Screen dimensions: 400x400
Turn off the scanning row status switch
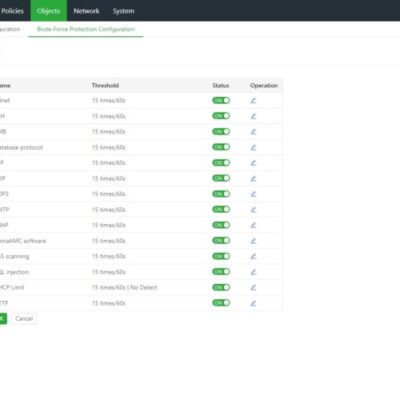click(221, 256)
